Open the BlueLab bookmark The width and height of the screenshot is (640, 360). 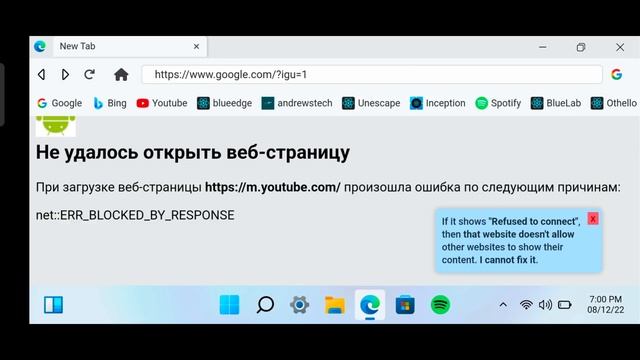pyautogui.click(x=556, y=103)
